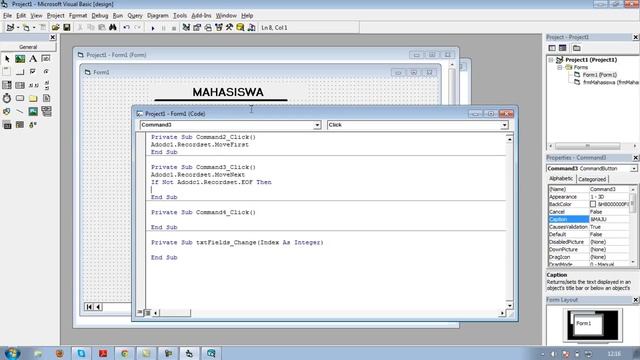This screenshot has height=360, width=640.
Task: Start the program with Run arrow
Action: (153, 28)
